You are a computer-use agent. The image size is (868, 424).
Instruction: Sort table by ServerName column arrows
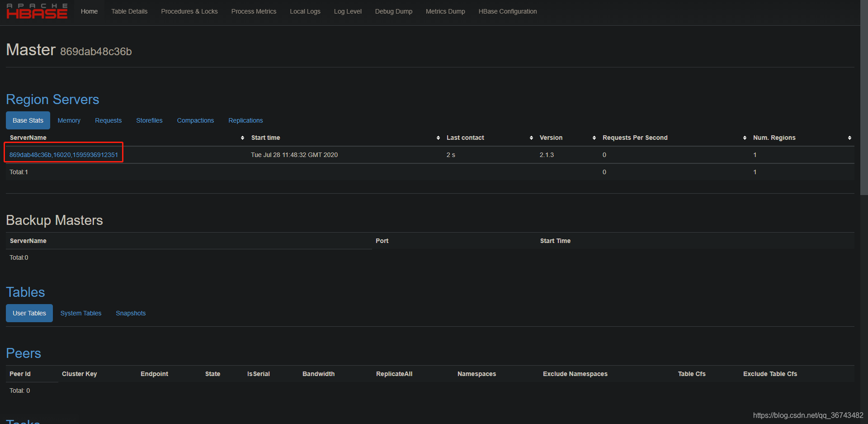[242, 138]
